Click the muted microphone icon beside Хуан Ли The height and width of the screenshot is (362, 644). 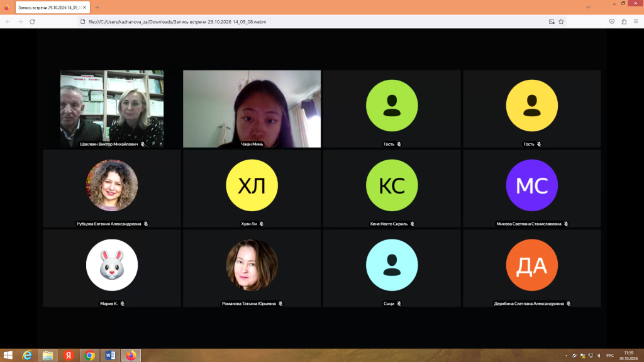click(262, 224)
